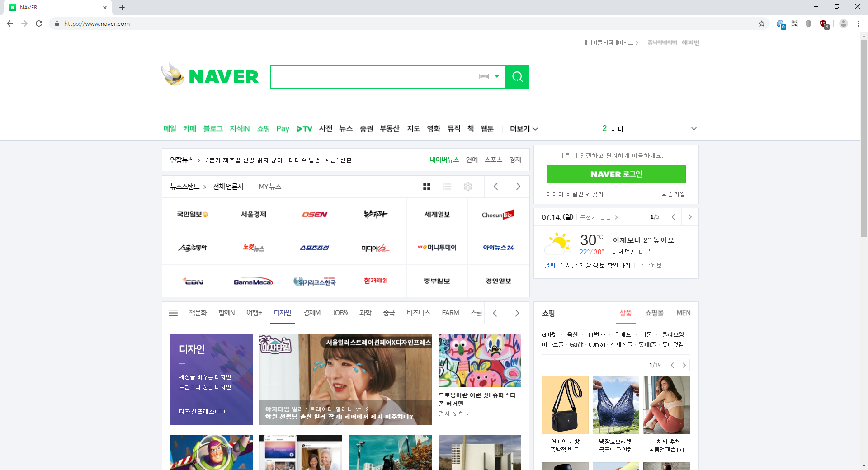Image resolution: width=868 pixels, height=470 pixels.
Task: Go back to previous page
Action: [10, 23]
